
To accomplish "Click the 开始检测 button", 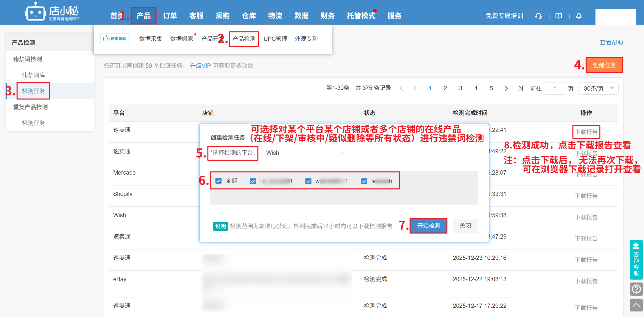I will 428,226.
